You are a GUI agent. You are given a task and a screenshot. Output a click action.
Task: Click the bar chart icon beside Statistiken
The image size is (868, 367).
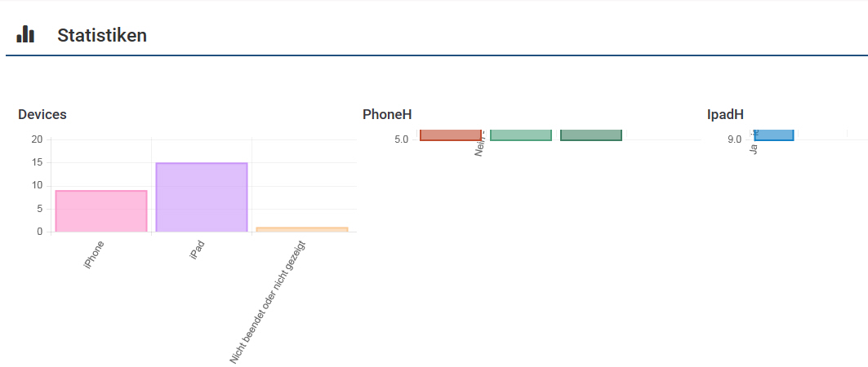tap(25, 33)
